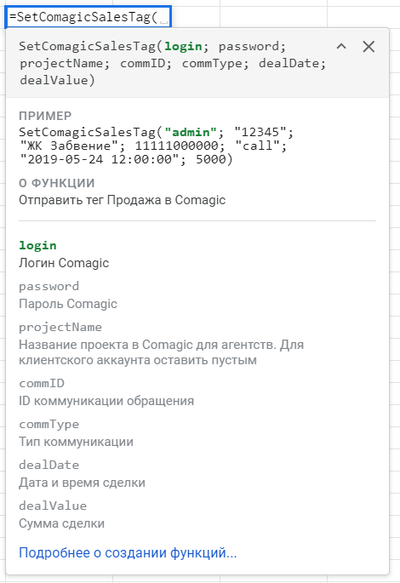Click the Сумма сделки description text
Image resolution: width=400 pixels, height=583 pixels.
pyautogui.click(x=62, y=524)
